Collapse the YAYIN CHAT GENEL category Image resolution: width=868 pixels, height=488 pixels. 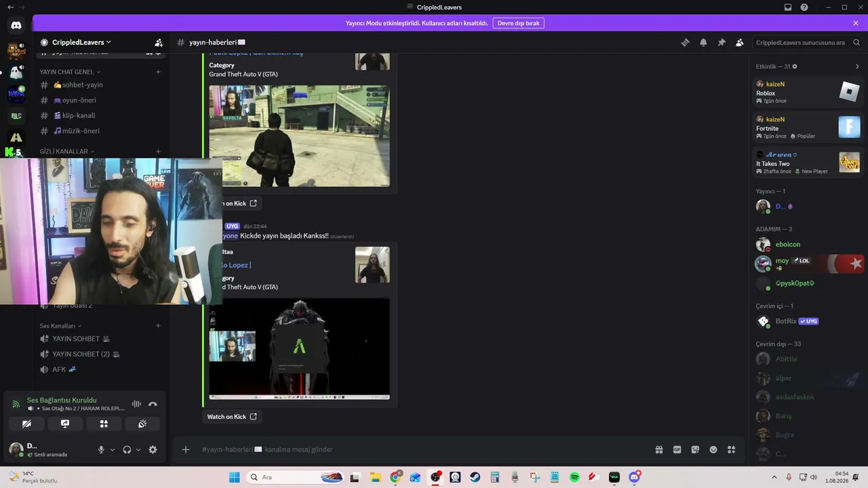tap(70, 72)
